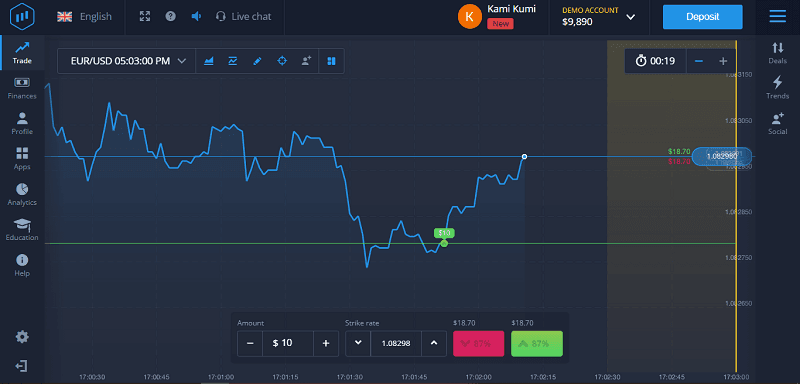Open the Social panel on right sidebar
Image resolution: width=800 pixels, height=384 pixels.
(778, 123)
